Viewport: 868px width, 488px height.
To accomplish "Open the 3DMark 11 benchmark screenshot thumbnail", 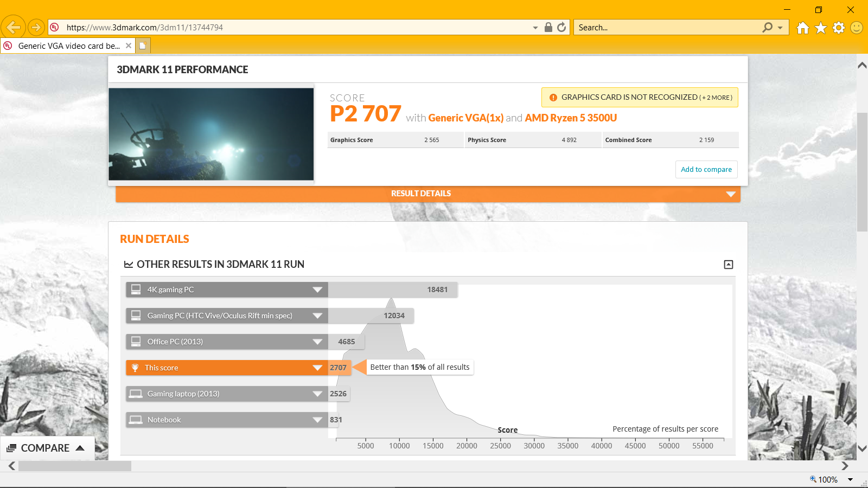I will (211, 134).
